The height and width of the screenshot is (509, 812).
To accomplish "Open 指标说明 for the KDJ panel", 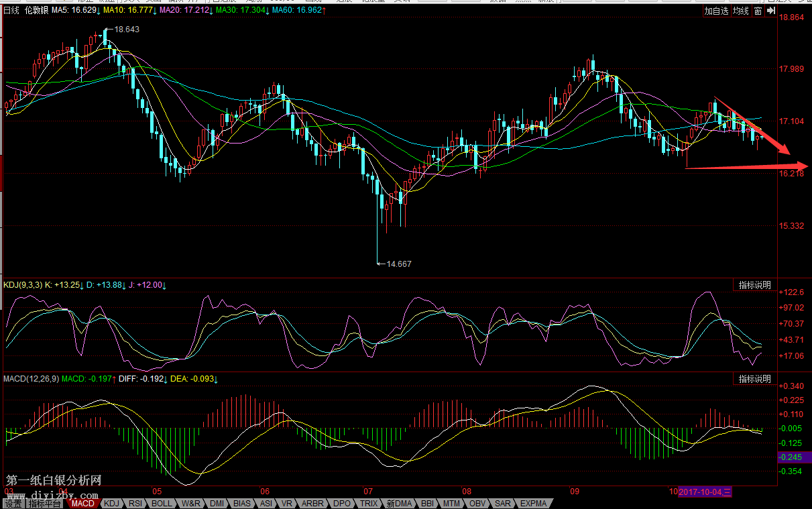I will pyautogui.click(x=754, y=285).
